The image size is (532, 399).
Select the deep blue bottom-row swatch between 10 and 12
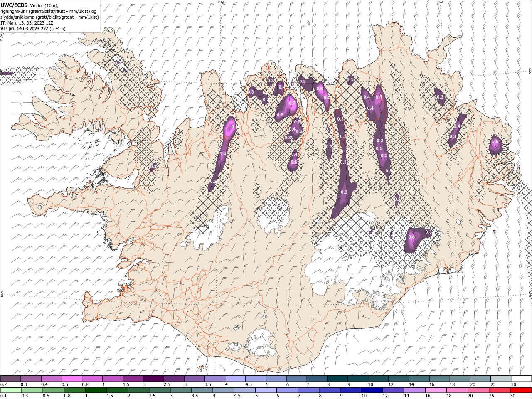point(372,390)
